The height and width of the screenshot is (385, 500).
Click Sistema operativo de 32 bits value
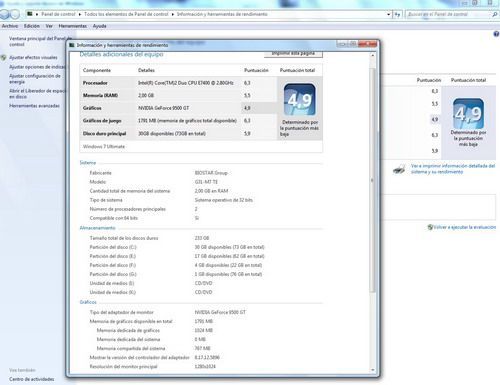pyautogui.click(x=224, y=200)
